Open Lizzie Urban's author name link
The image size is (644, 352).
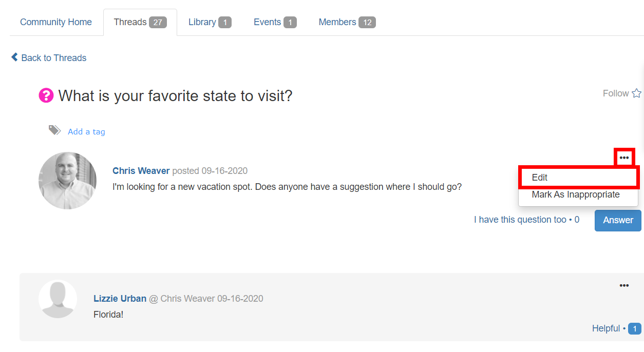point(120,299)
